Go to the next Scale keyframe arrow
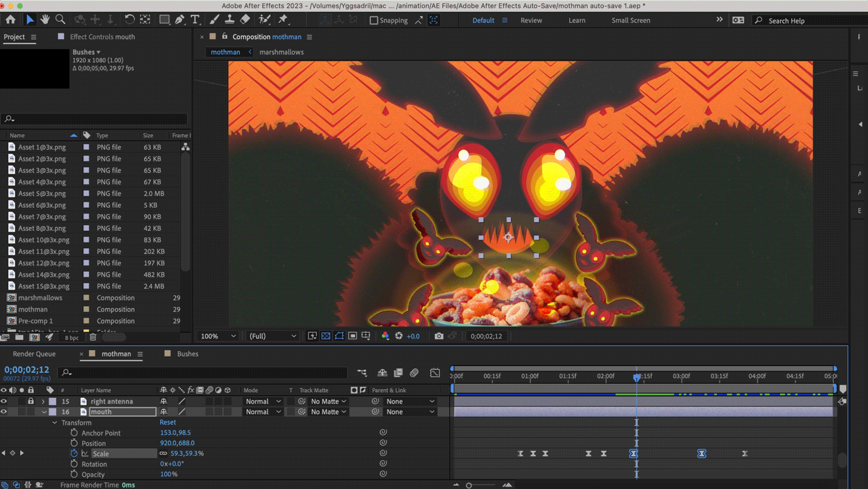Viewport: 868px width, 489px height. pos(22,453)
